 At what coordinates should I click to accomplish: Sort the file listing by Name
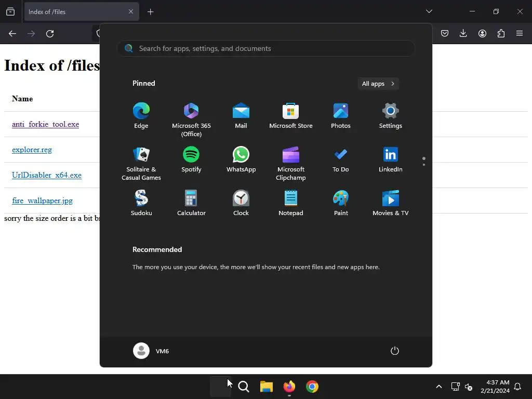pos(22,99)
